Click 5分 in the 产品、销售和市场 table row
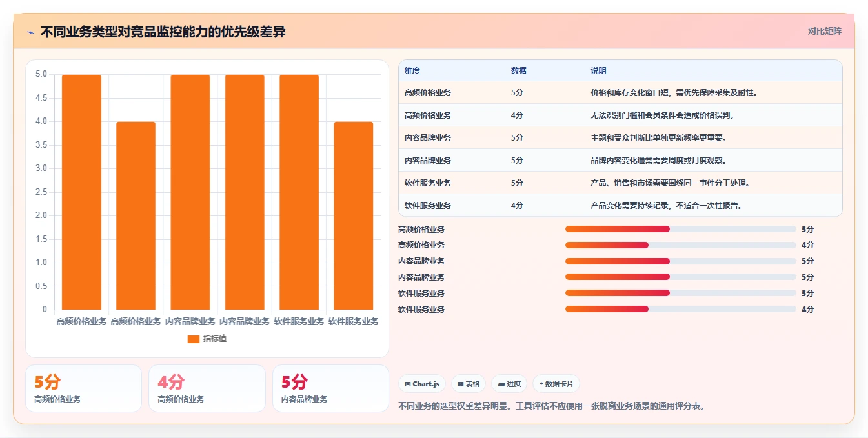Screen dimensions: 868x438 point(517,183)
